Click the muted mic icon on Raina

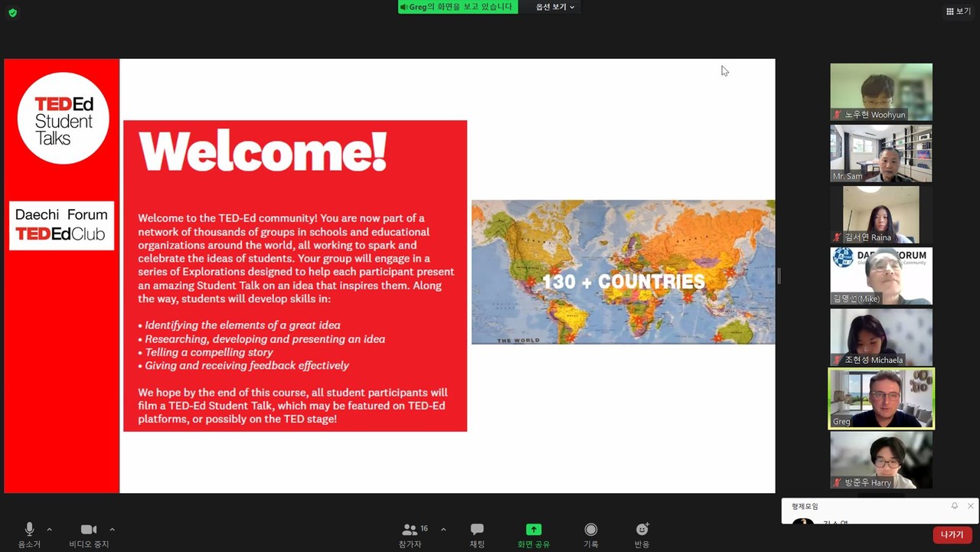coord(838,237)
